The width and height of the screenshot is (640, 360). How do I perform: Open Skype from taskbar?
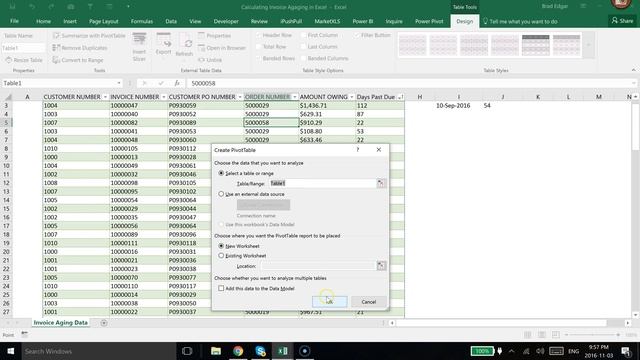tap(260, 351)
